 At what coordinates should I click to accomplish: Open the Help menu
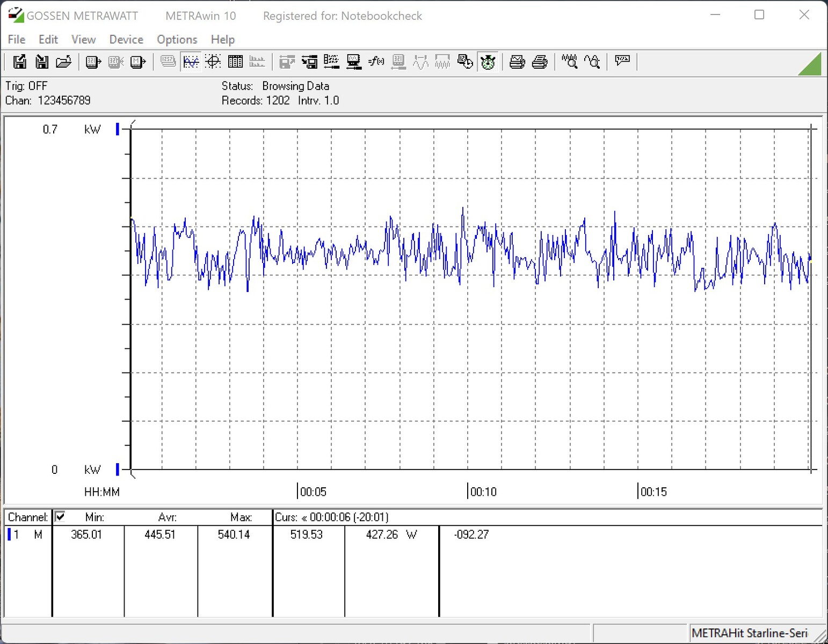[x=222, y=40]
